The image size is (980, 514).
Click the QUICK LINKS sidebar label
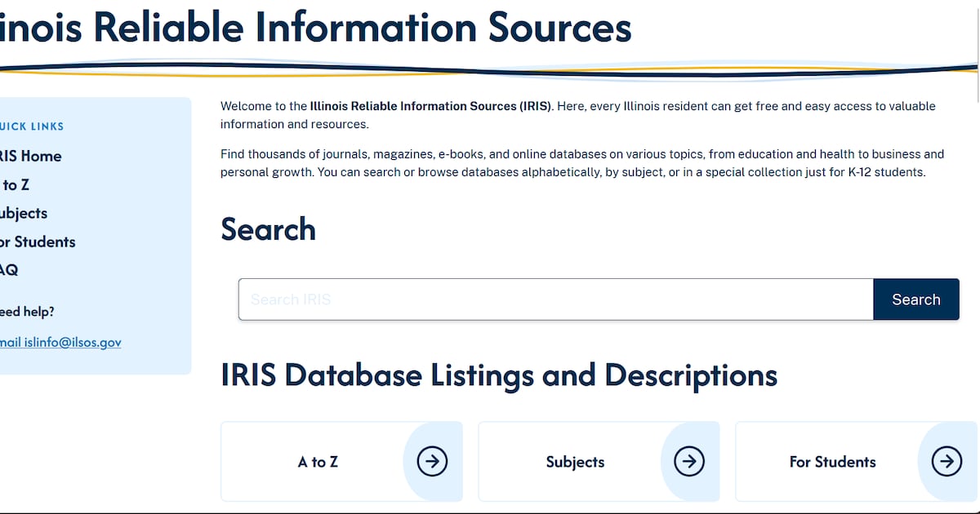pyautogui.click(x=32, y=126)
